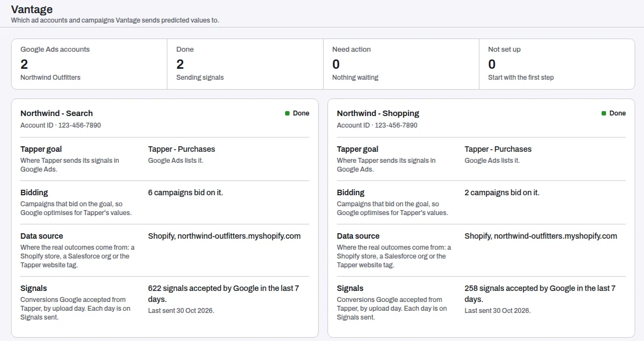Click the Shopify data source in the Search card
The image size is (644, 341).
point(224,236)
